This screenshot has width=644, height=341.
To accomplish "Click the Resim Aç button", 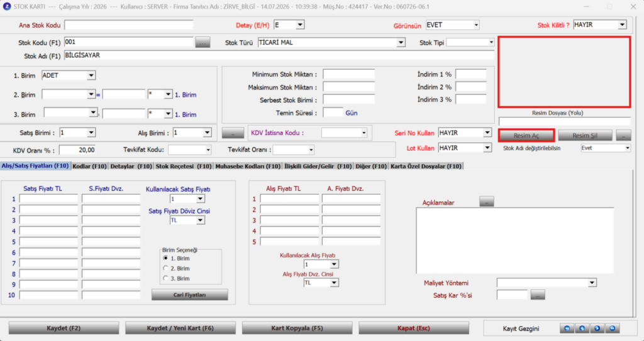I will [x=526, y=136].
